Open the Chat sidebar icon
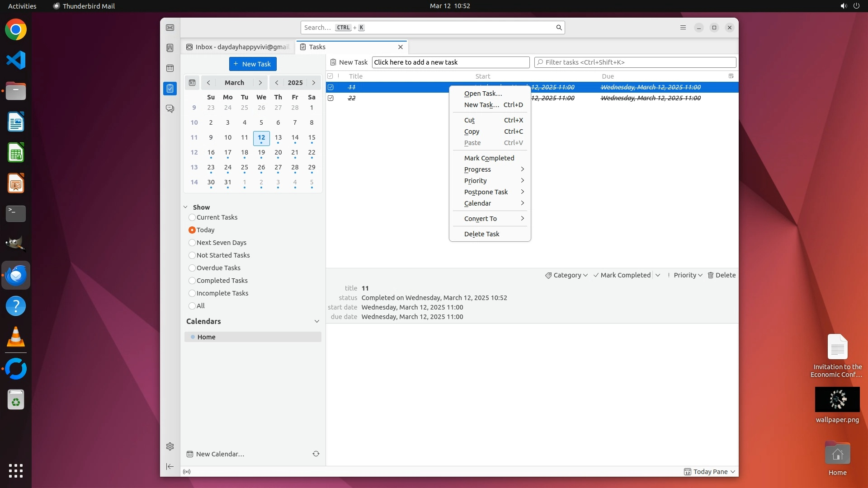 click(170, 109)
